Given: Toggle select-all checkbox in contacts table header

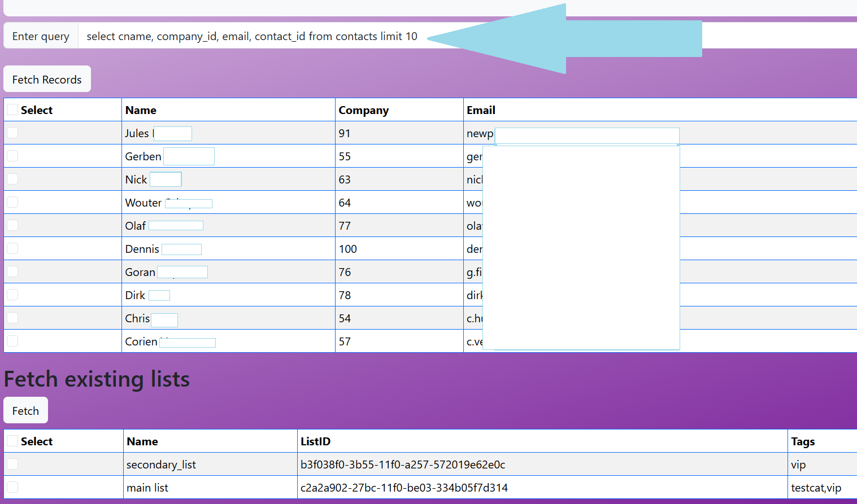Looking at the screenshot, I should (12, 110).
